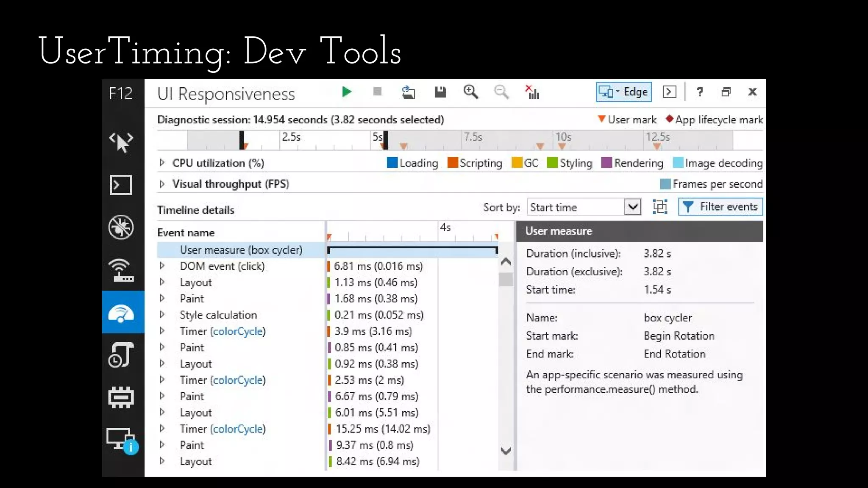This screenshot has height=488, width=868.
Task: Expand the Layout row showing 1.13 ms
Action: point(161,282)
